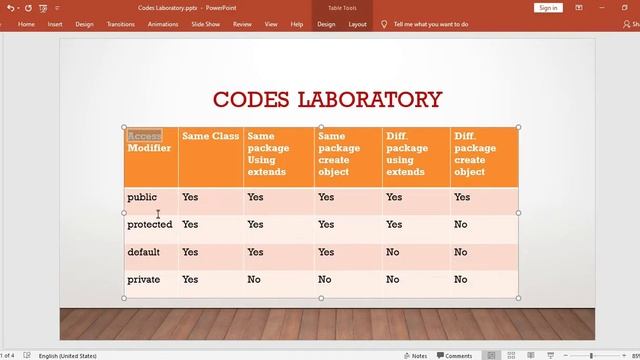Click the Same package Using extends header
The height and width of the screenshot is (360, 640).
(x=279, y=157)
